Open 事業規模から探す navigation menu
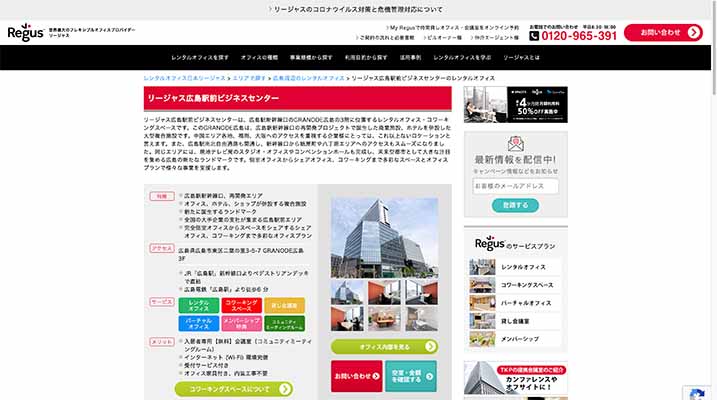 coord(311,58)
